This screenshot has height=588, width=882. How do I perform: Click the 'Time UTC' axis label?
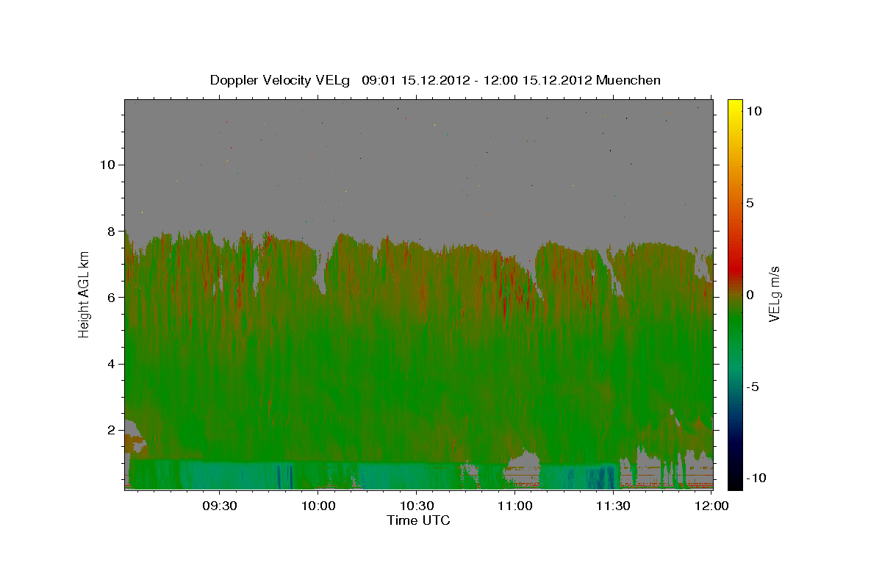(418, 520)
